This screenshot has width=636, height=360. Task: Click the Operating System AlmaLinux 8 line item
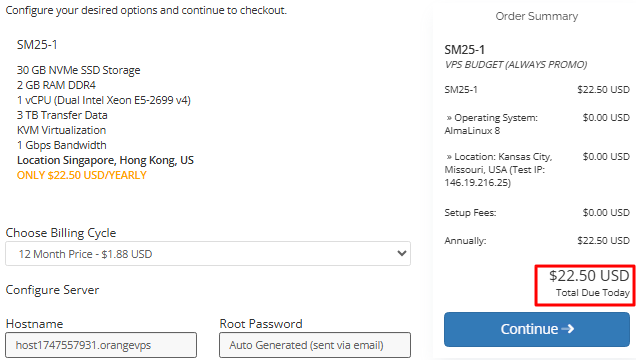(537, 124)
